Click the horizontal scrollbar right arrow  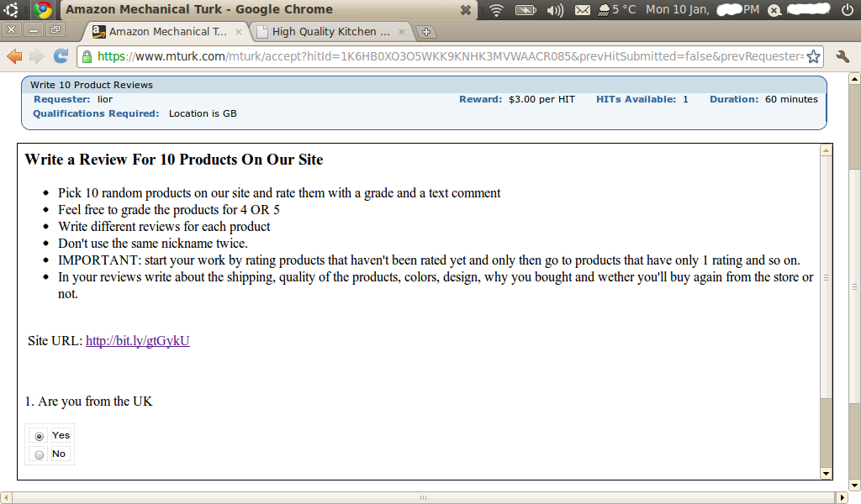pyautogui.click(x=842, y=497)
